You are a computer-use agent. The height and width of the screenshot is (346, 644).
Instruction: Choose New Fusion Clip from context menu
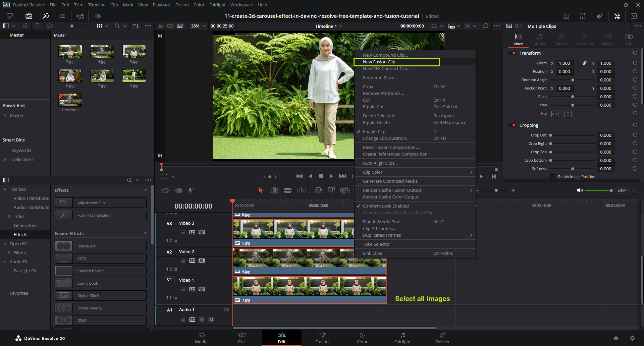(x=381, y=62)
